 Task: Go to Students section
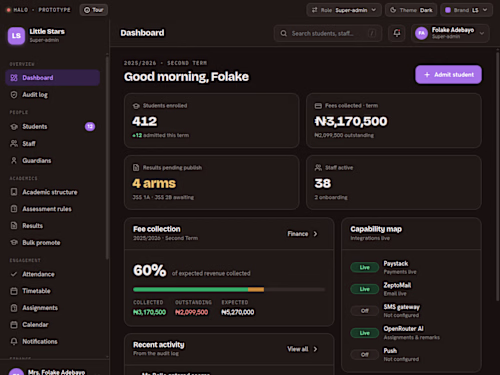(x=52, y=127)
